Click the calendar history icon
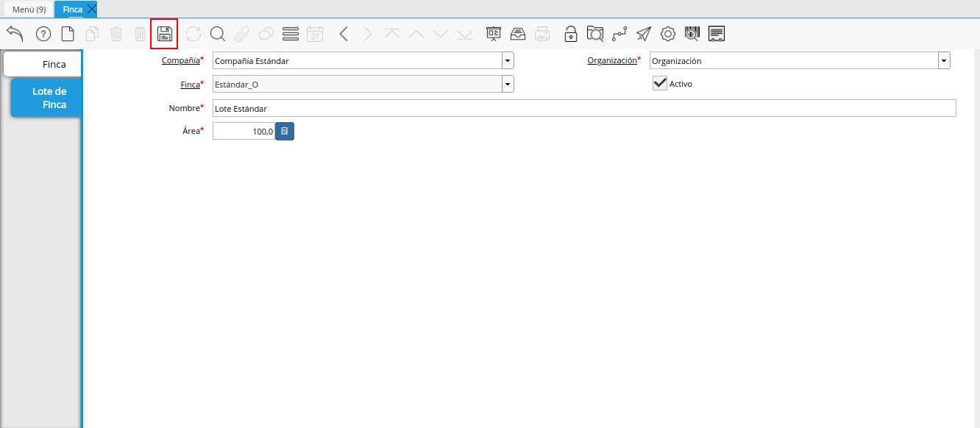980x428 pixels. point(315,33)
